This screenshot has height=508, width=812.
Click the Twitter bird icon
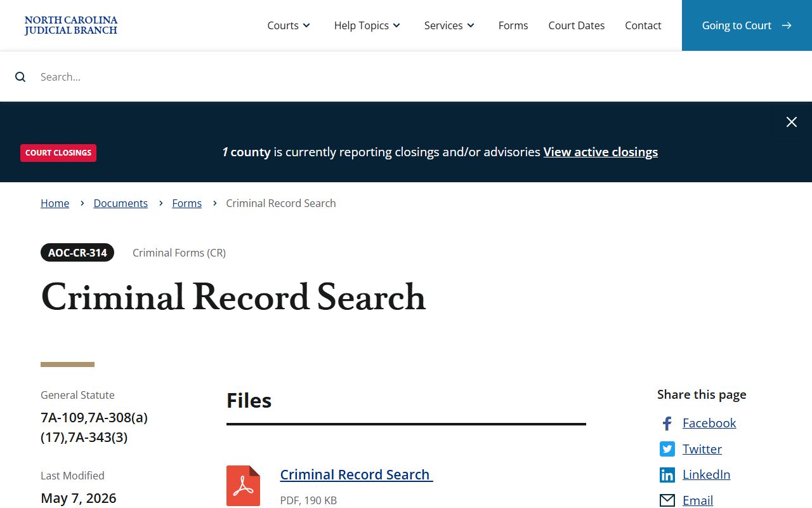[x=667, y=449]
